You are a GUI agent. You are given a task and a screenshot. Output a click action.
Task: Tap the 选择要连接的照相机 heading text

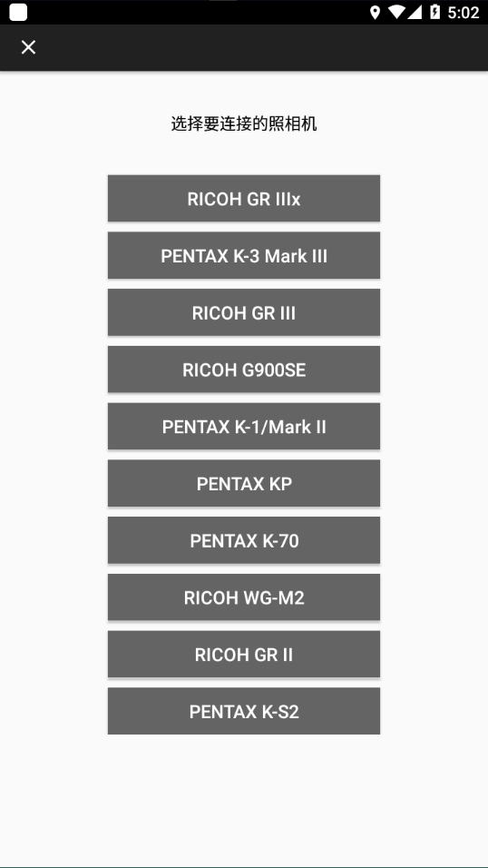point(244,124)
